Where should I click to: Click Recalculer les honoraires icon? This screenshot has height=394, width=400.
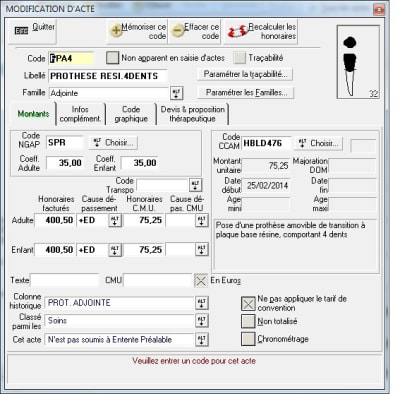[237, 31]
